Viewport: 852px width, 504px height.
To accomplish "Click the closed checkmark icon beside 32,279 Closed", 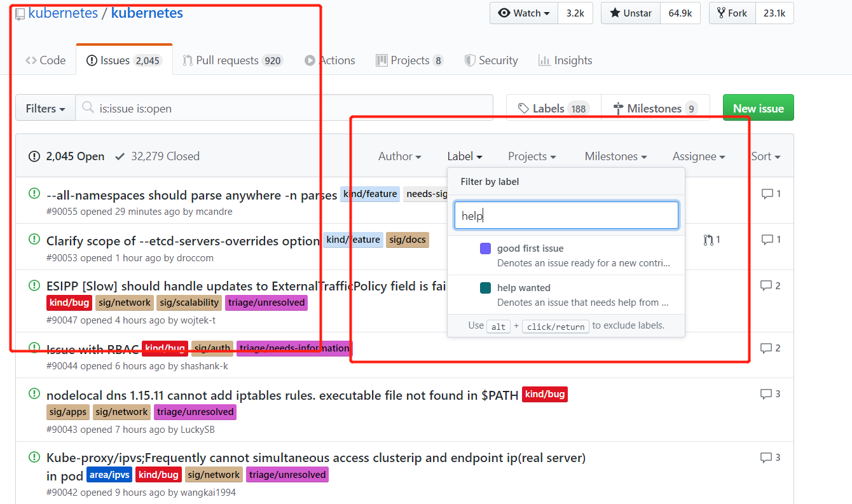I will coord(120,156).
